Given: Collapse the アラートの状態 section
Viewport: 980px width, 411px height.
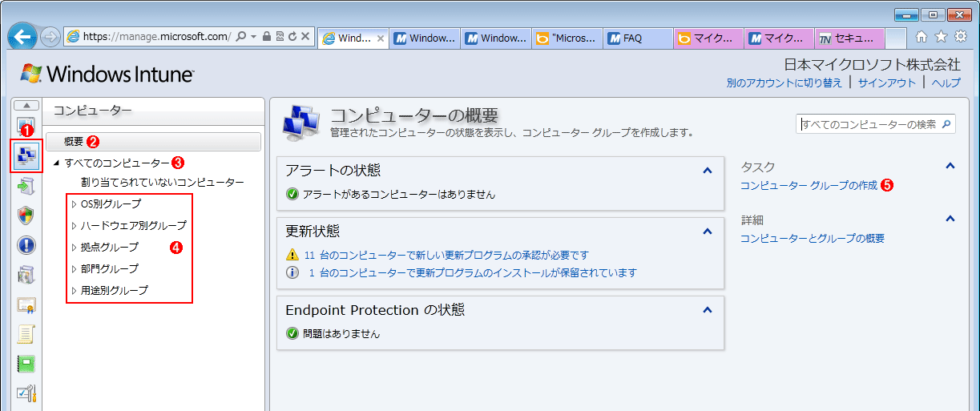Looking at the screenshot, I should pos(707,170).
